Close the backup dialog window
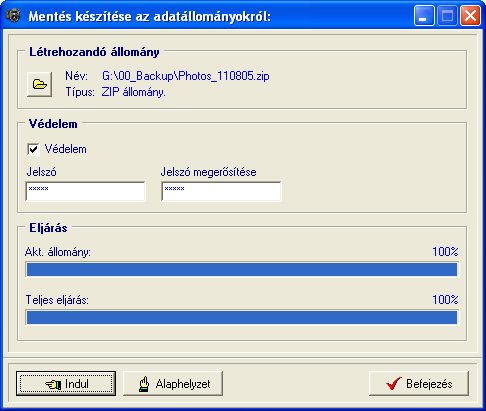 point(470,16)
